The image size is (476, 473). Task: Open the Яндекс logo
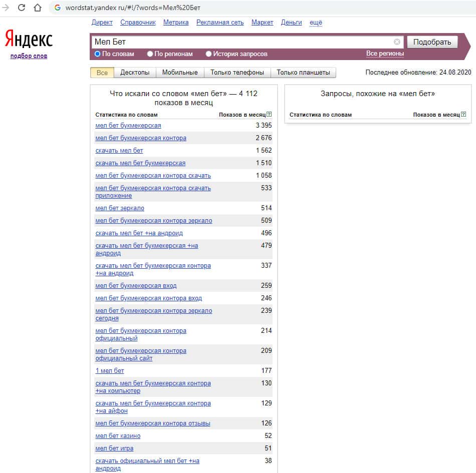(29, 39)
